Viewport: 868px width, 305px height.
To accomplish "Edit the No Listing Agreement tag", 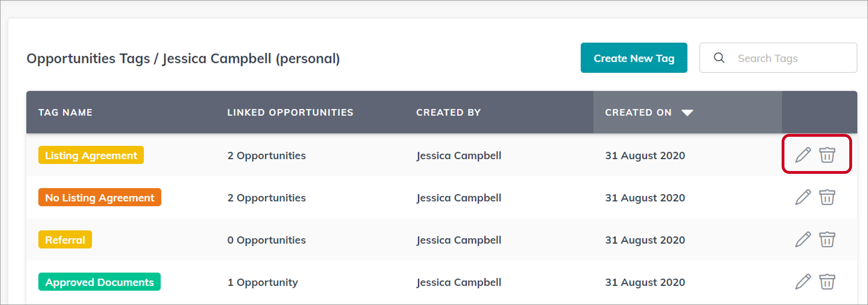I will pos(803,197).
